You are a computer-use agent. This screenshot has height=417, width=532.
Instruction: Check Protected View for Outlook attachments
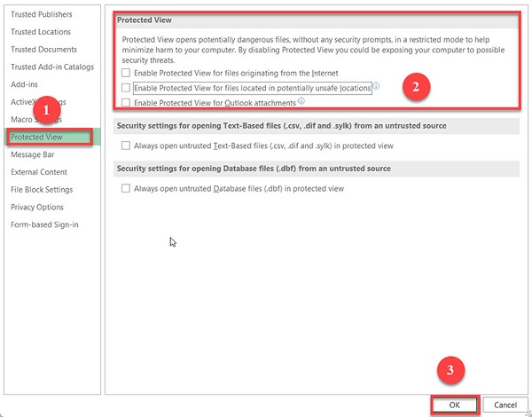point(126,103)
